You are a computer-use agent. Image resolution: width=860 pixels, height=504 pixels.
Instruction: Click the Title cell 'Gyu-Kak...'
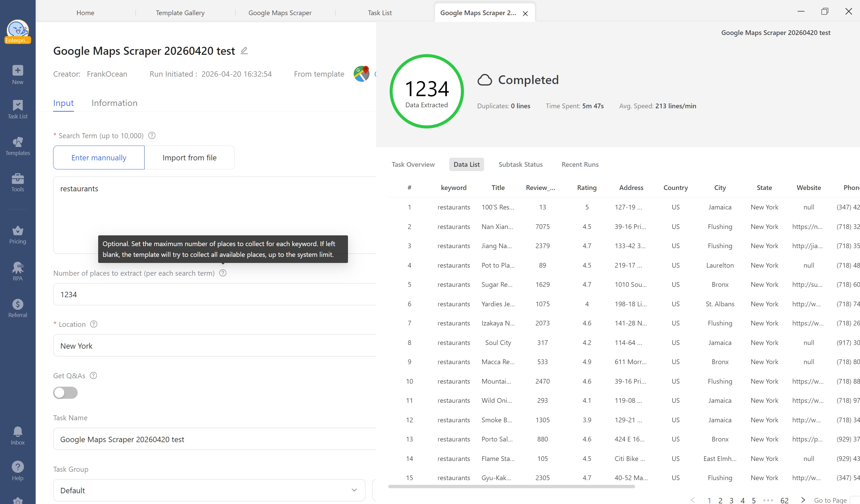coord(496,478)
